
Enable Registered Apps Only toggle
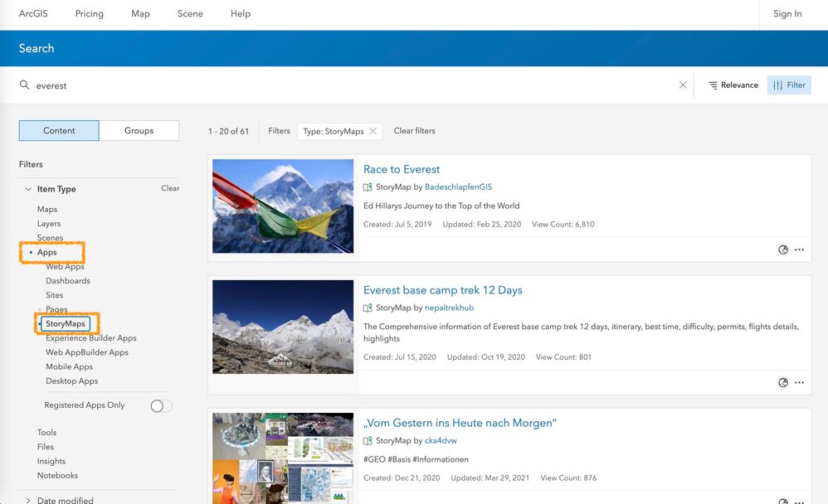pyautogui.click(x=161, y=405)
